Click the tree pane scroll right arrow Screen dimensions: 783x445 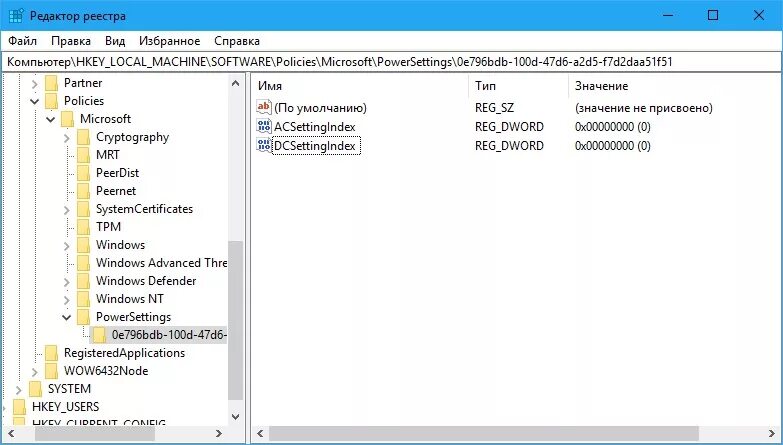point(219,433)
